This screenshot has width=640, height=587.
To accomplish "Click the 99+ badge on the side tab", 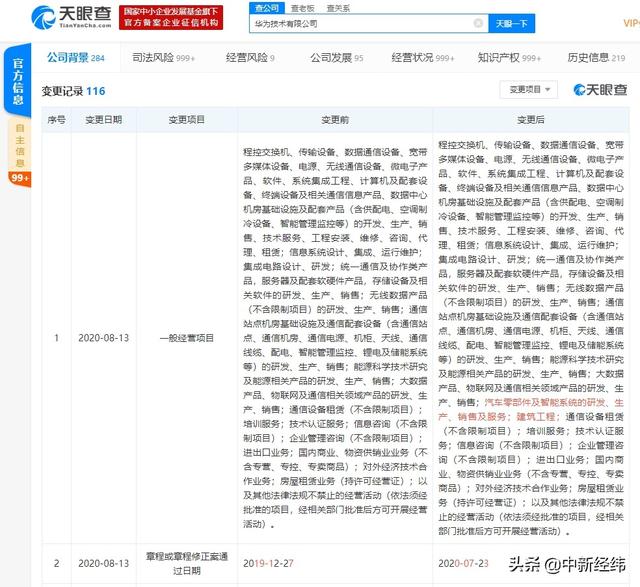I will [20, 178].
